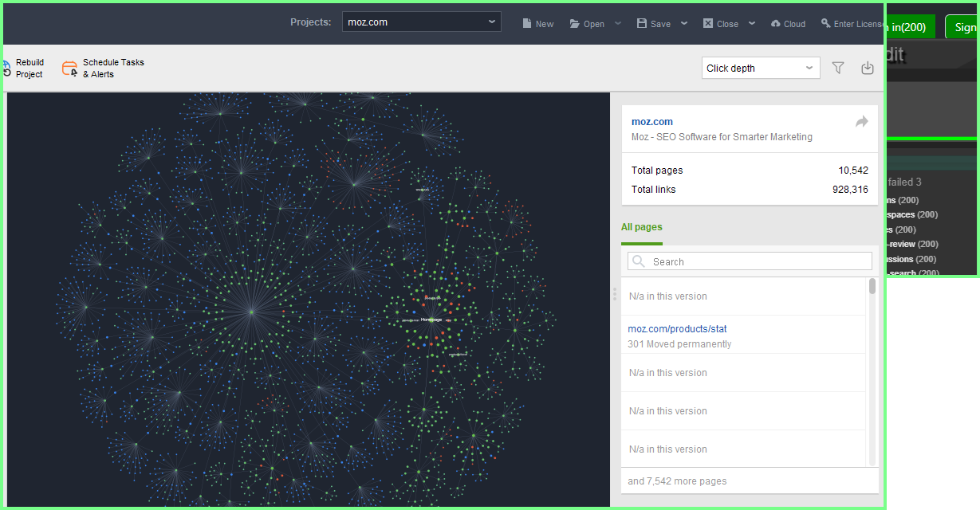Open the Click depth dropdown

[x=762, y=69]
